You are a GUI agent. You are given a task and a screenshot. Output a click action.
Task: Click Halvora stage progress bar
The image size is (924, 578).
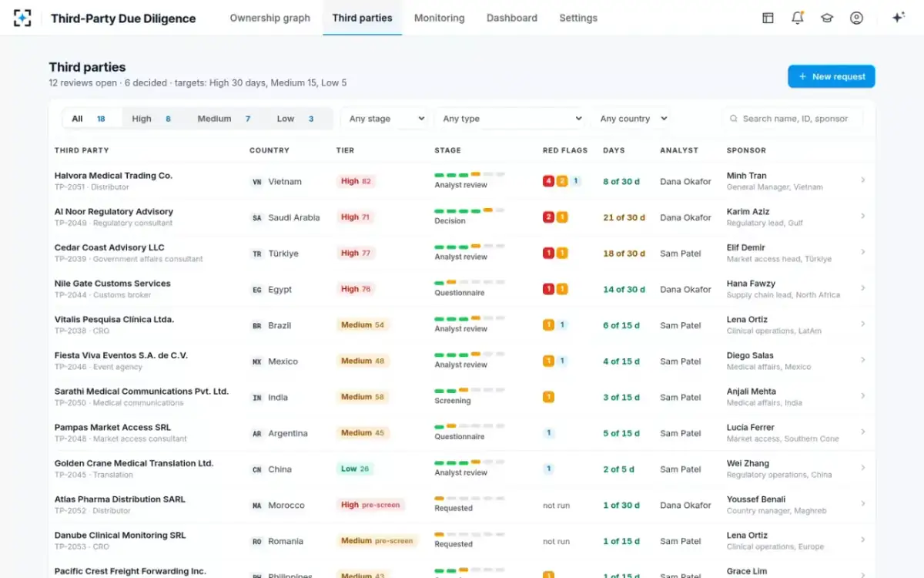click(470, 175)
